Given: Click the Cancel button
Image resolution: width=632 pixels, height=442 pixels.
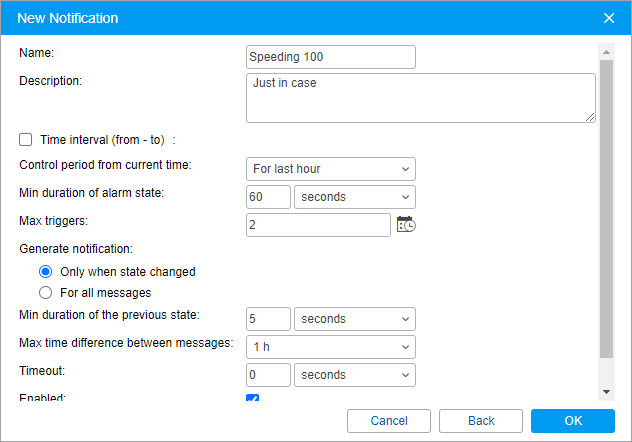Looking at the screenshot, I should click(x=389, y=421).
